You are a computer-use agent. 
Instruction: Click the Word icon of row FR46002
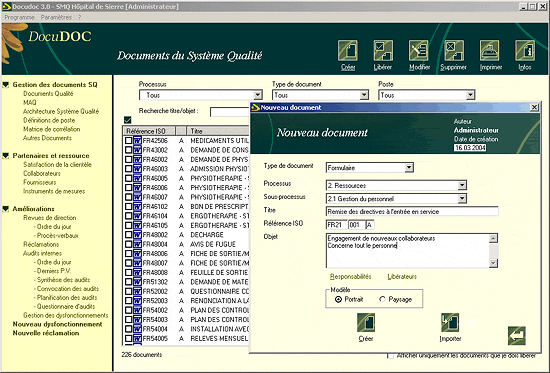137,160
